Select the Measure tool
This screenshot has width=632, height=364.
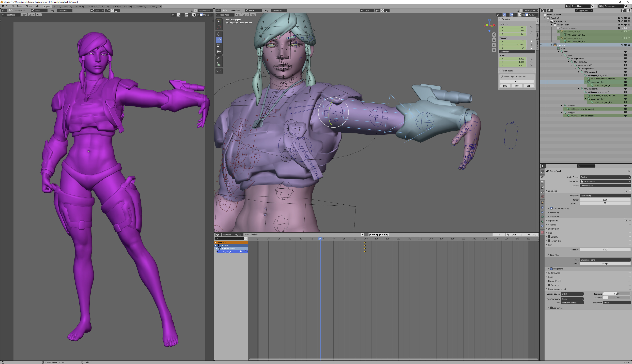click(219, 65)
